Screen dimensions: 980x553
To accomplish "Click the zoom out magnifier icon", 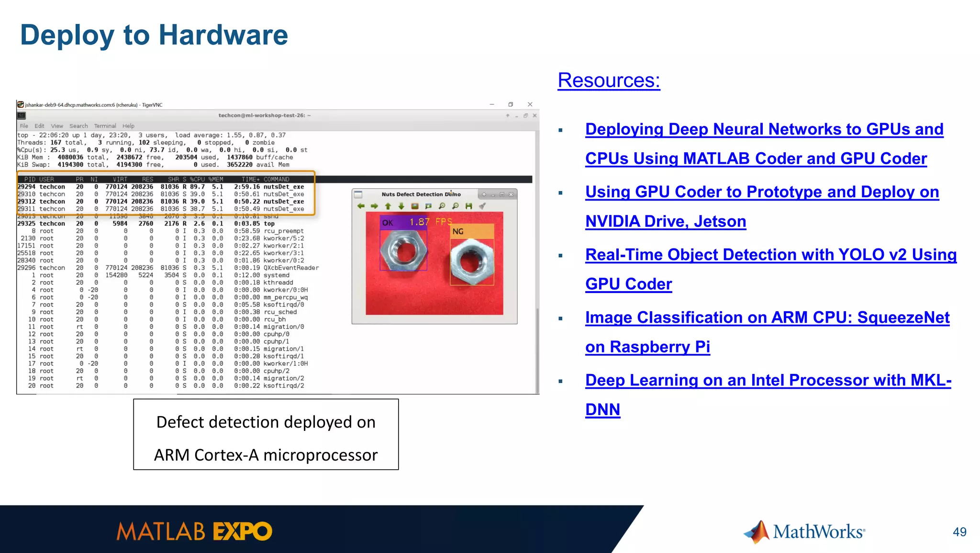I will pyautogui.click(x=456, y=206).
